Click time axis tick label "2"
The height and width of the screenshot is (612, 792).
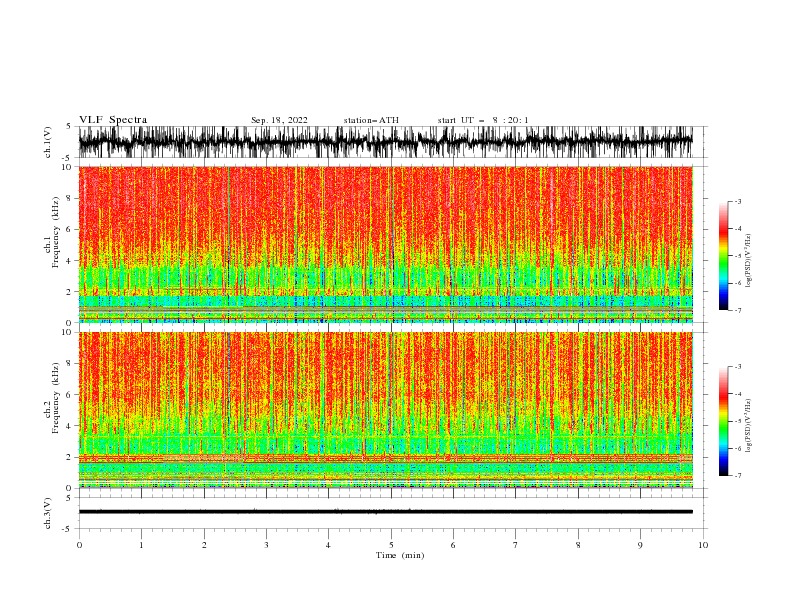coord(204,545)
